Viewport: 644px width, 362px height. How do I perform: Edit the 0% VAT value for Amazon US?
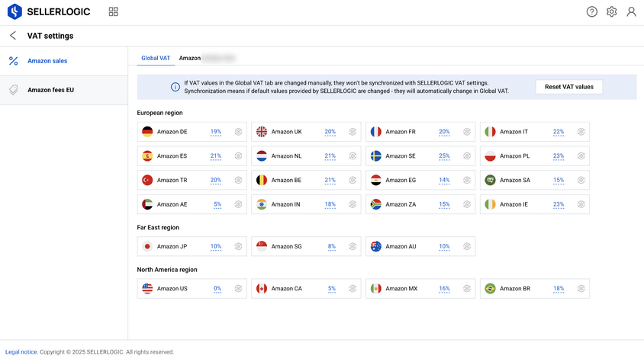217,289
